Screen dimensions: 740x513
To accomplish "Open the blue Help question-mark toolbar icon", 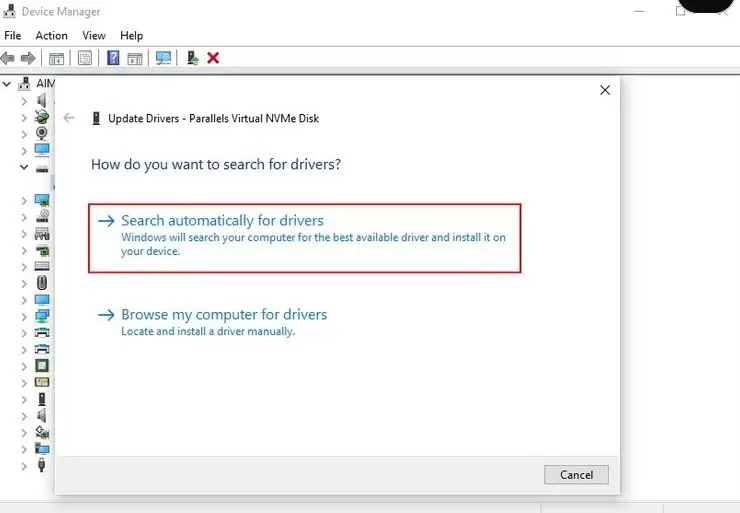I will [113, 58].
